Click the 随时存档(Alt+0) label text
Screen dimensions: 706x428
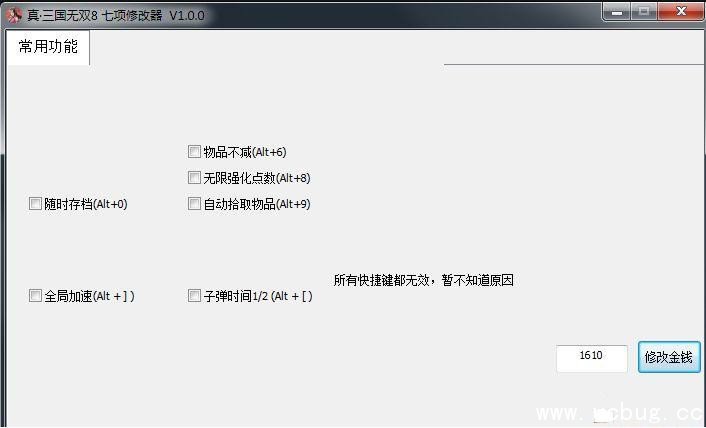(x=86, y=204)
